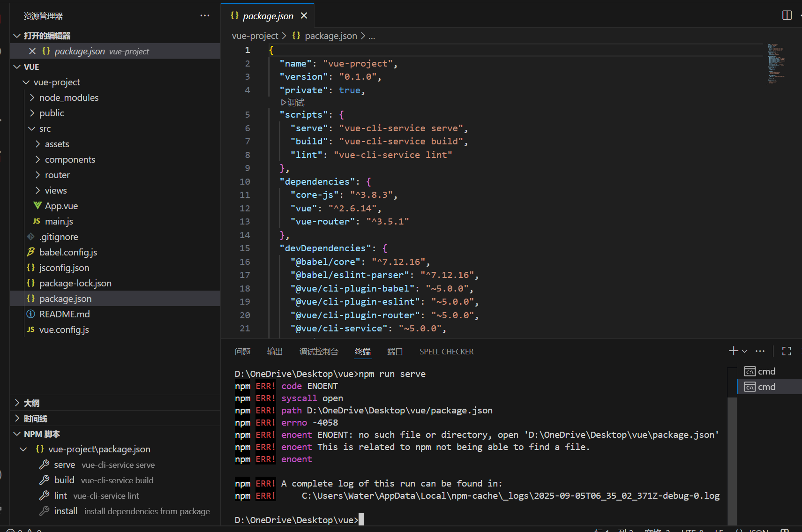Click wrench icon of lint script
This screenshot has width=802, height=532.
point(45,495)
